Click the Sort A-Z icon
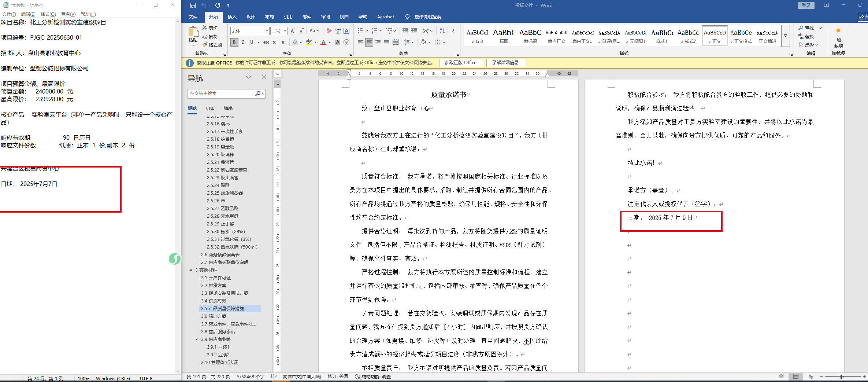 (442, 31)
